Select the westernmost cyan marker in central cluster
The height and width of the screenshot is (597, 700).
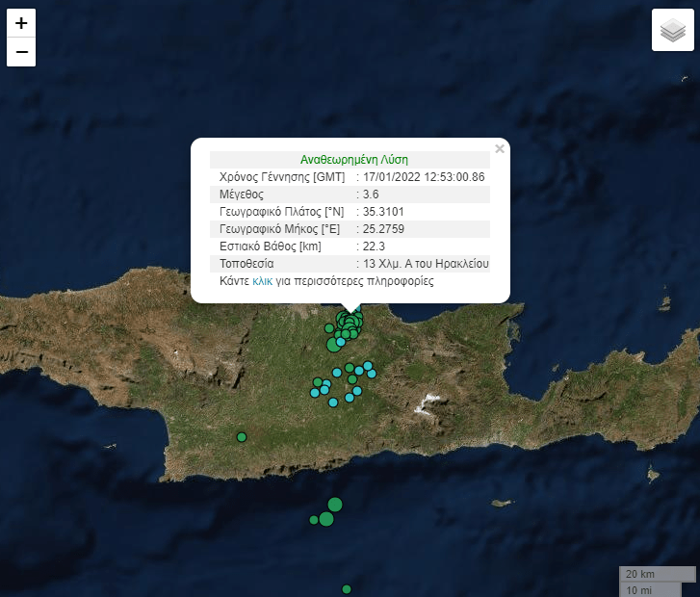315,392
